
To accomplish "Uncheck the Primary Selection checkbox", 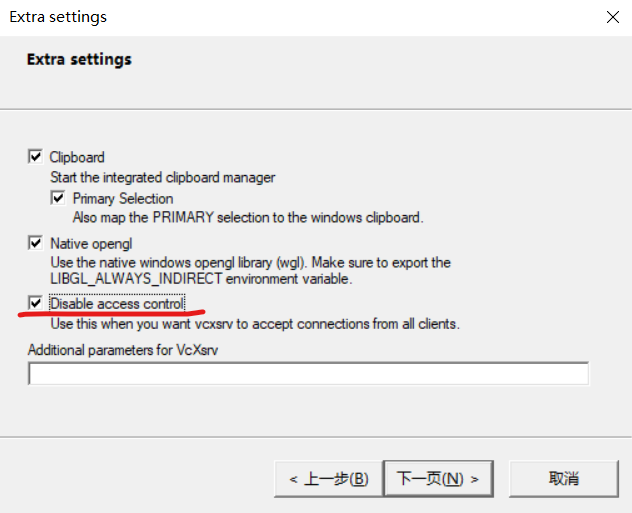I will (x=58, y=198).
